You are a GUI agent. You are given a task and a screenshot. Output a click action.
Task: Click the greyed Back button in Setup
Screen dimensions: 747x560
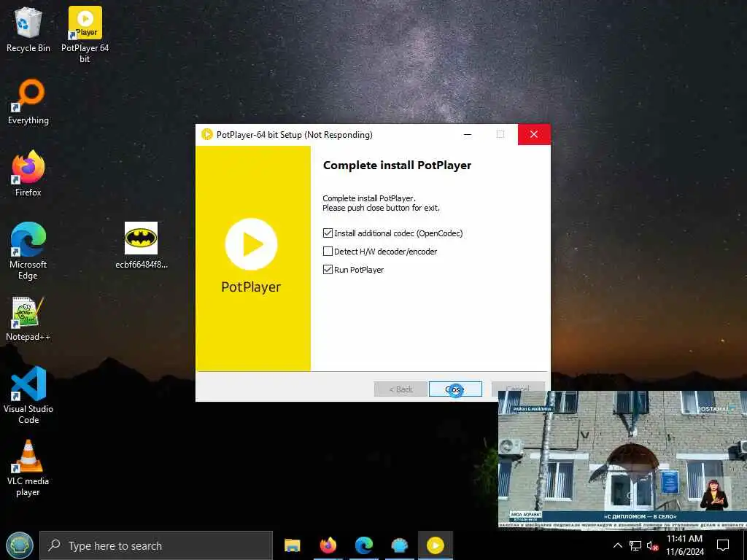point(400,389)
